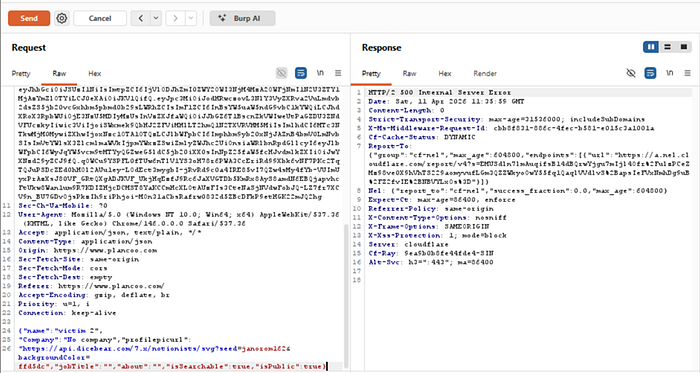Click the Server: cloudflare response header
This screenshot has width=700, height=373.
point(408,245)
